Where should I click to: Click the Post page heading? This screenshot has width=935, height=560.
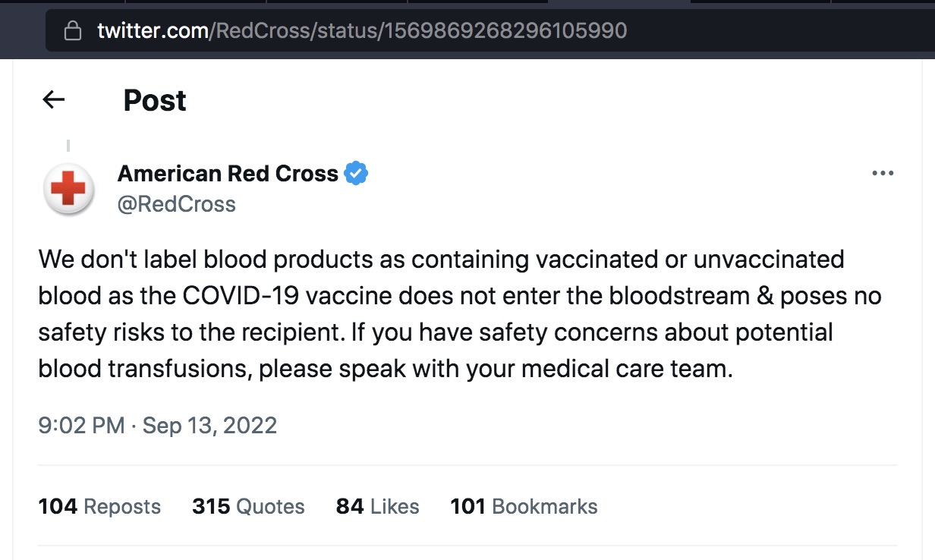(x=155, y=100)
